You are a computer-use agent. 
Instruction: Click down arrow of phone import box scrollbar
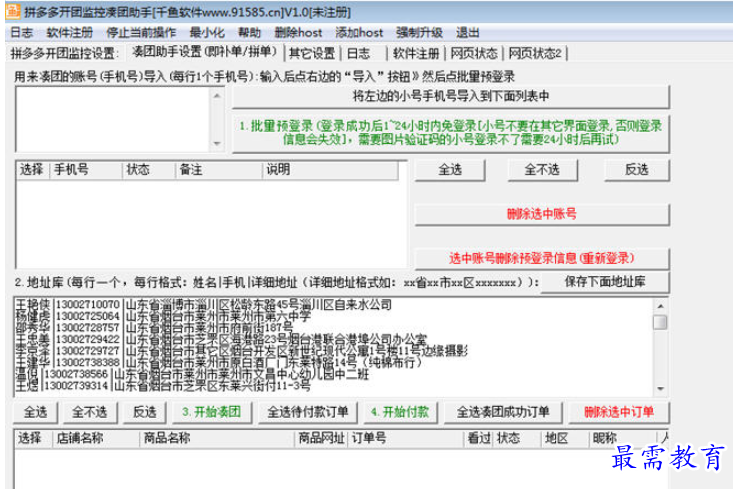217,143
